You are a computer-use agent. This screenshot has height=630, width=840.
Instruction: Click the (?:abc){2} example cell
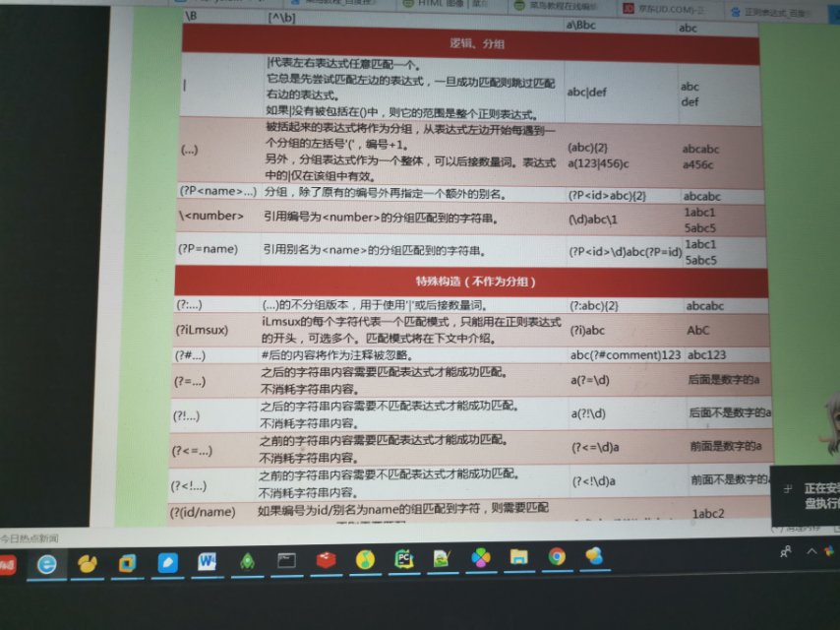594,306
